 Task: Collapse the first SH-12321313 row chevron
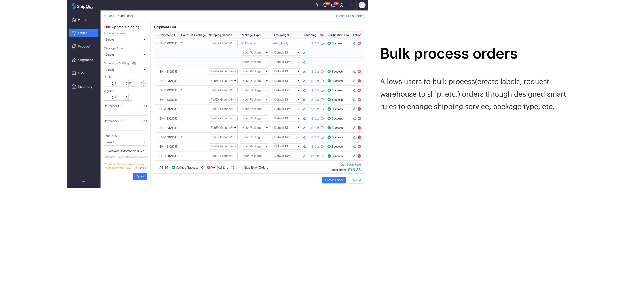click(x=157, y=43)
